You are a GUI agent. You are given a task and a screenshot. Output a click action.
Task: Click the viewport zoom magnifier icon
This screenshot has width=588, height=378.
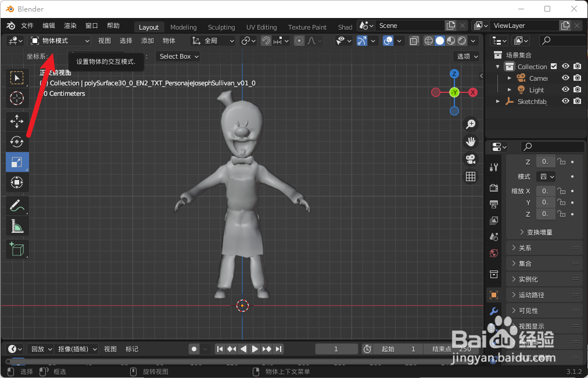(x=471, y=124)
